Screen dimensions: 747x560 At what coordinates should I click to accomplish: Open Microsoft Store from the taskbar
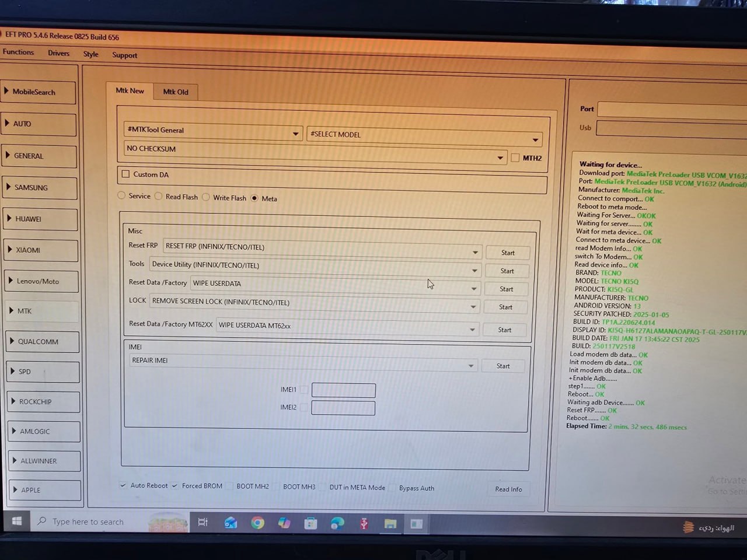pos(310,523)
